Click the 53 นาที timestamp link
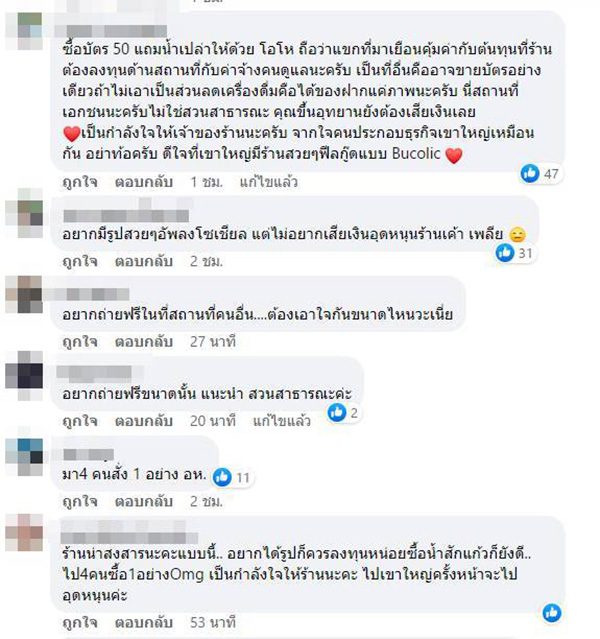This screenshot has width=600, height=639. pyautogui.click(x=213, y=623)
